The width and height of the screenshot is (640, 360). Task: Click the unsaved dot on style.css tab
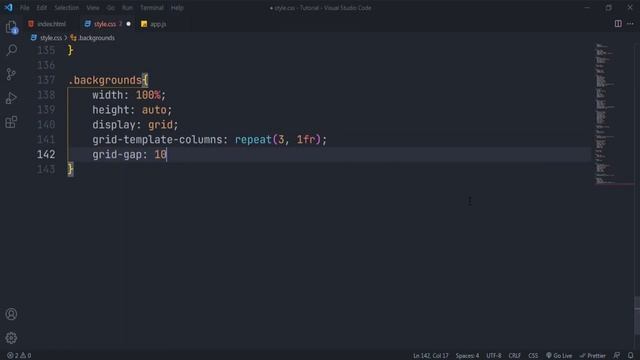tap(129, 24)
